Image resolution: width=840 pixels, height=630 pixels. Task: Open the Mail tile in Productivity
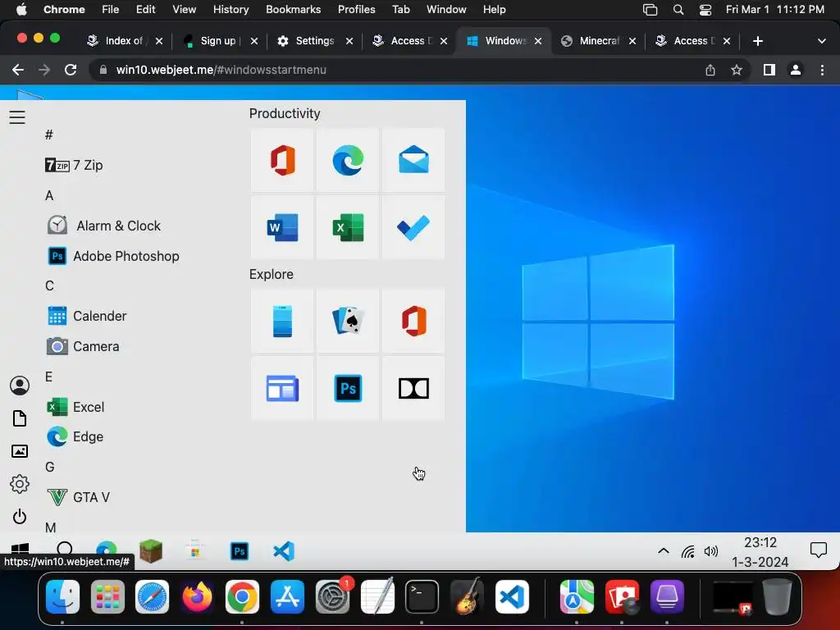(x=413, y=160)
